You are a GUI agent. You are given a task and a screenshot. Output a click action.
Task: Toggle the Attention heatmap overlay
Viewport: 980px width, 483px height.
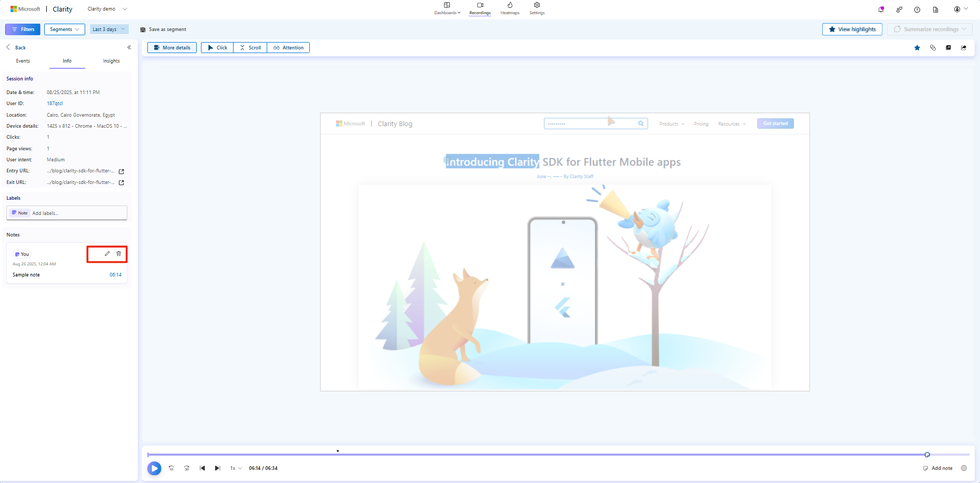point(288,48)
